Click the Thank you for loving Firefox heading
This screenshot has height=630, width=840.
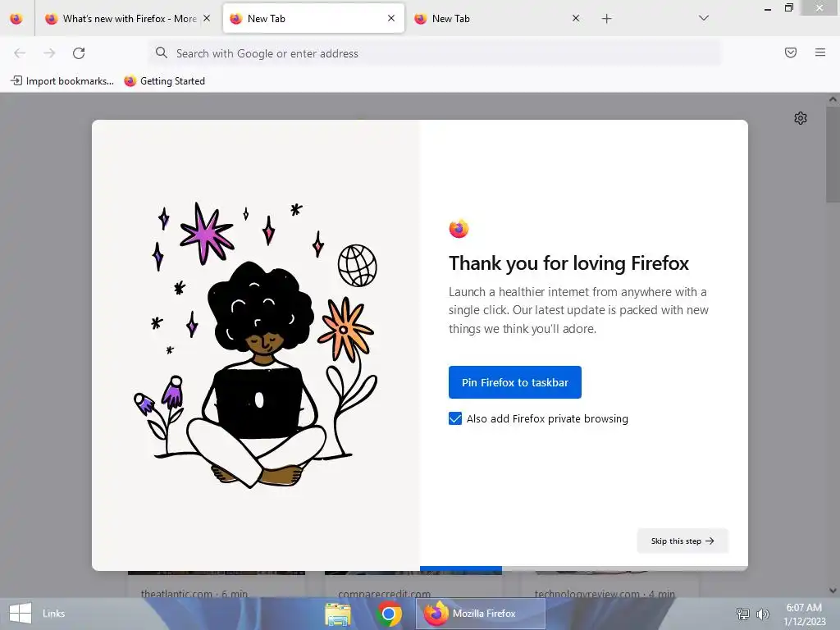coord(569,263)
